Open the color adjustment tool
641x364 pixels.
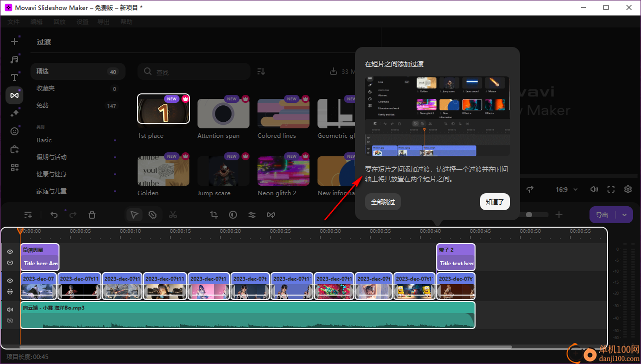click(233, 215)
